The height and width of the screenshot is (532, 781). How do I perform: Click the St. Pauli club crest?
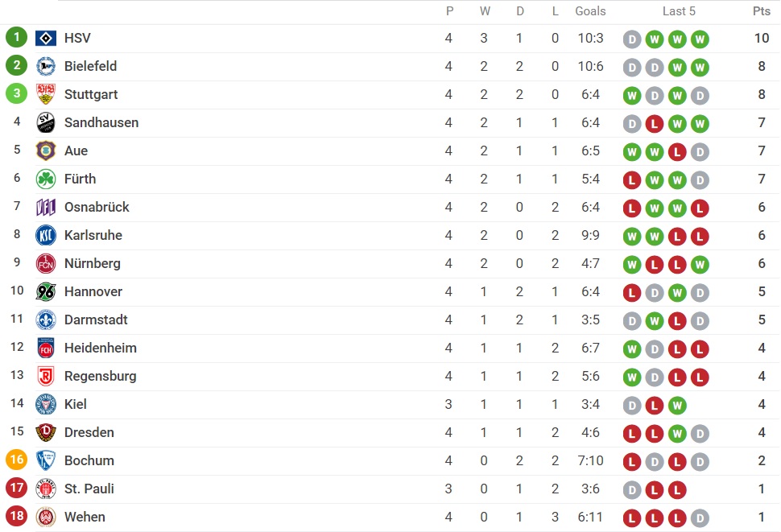(x=46, y=489)
